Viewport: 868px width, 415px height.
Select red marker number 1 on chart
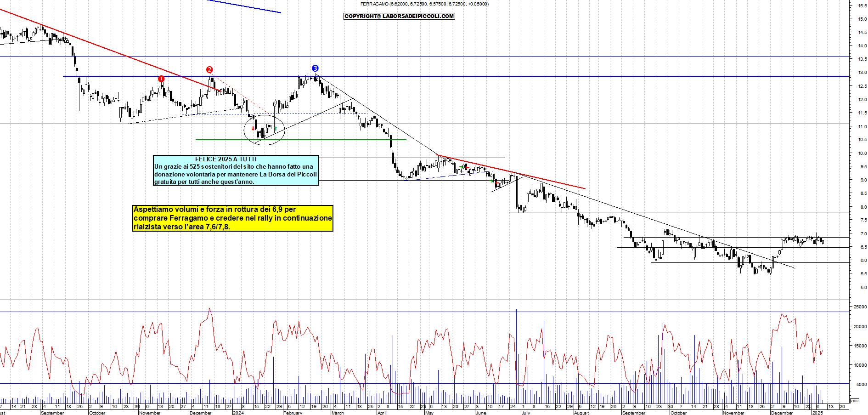pyautogui.click(x=161, y=79)
